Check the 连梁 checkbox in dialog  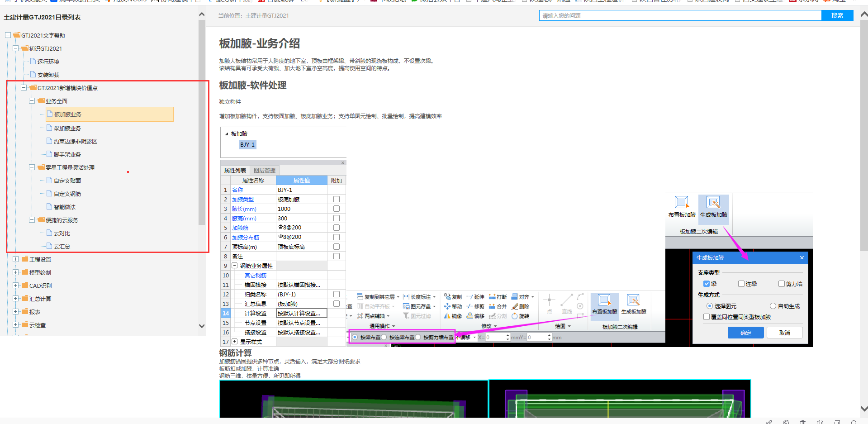coord(741,284)
